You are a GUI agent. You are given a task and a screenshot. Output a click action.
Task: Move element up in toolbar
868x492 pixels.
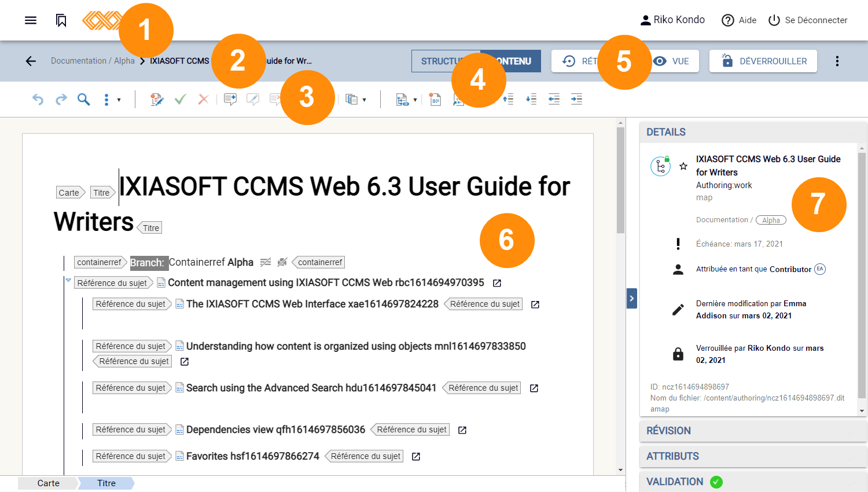point(508,100)
